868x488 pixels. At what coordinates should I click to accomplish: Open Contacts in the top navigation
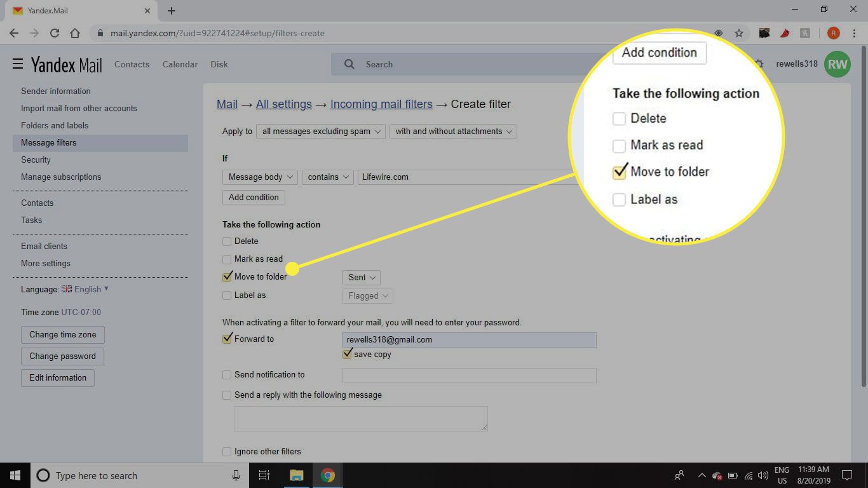coord(132,64)
